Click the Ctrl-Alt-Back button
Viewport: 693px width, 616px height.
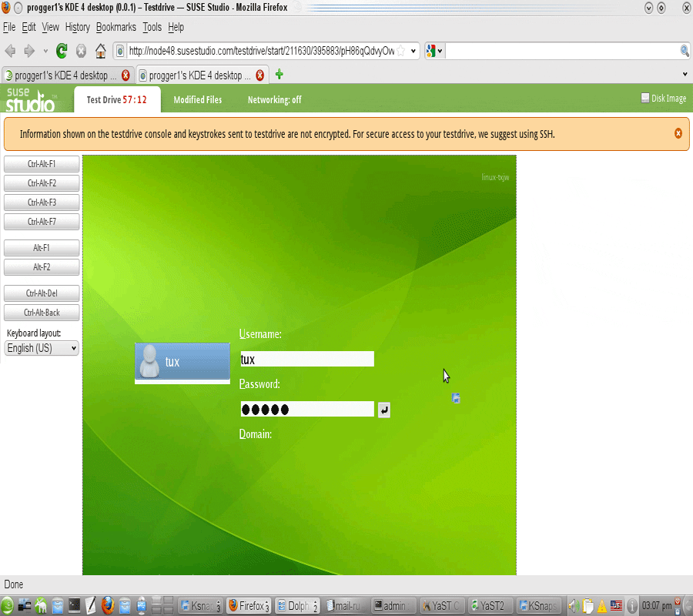42,313
